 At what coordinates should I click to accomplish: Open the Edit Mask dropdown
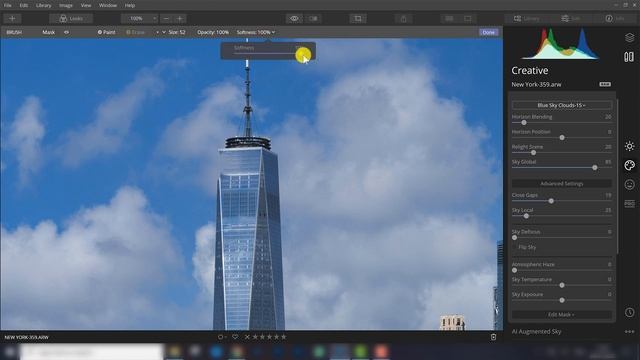[562, 314]
